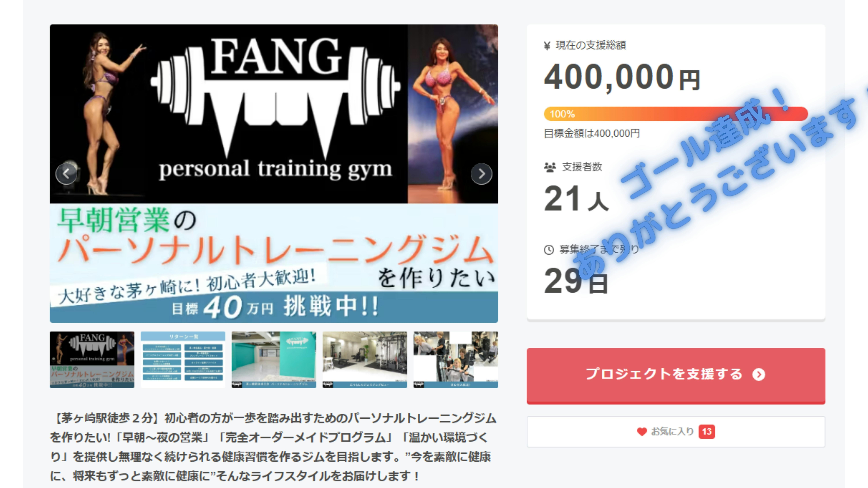This screenshot has width=868, height=488.
Task: Click the favorites count badge 13
Action: point(707,431)
